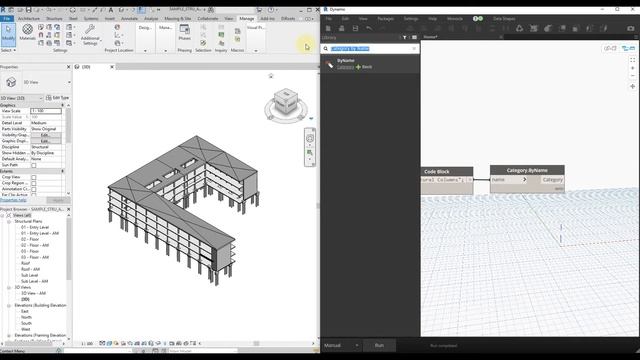This screenshot has height=360, width=640.
Task: Open the Roof plan in Project Browser
Action: [x=25, y=263]
